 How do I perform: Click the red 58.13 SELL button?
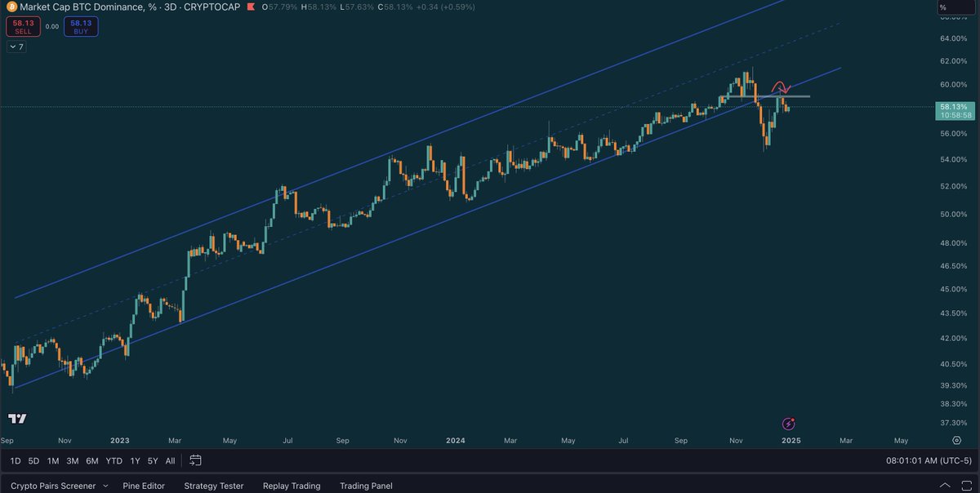coord(22,27)
